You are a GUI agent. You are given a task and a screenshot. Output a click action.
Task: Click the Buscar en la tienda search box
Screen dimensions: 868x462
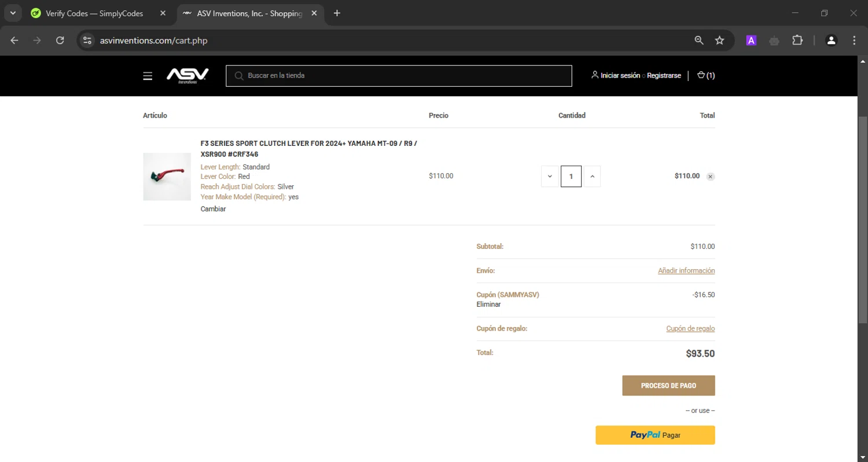tap(399, 76)
